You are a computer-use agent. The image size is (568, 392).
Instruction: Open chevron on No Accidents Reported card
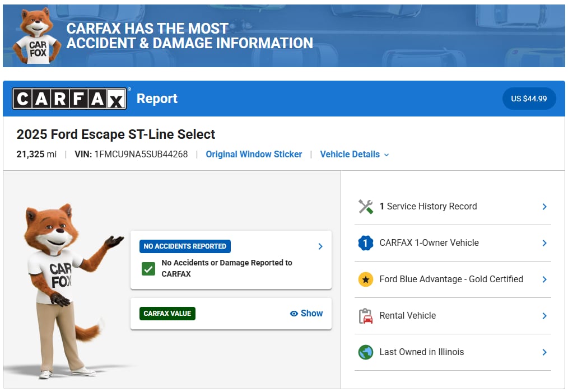320,246
